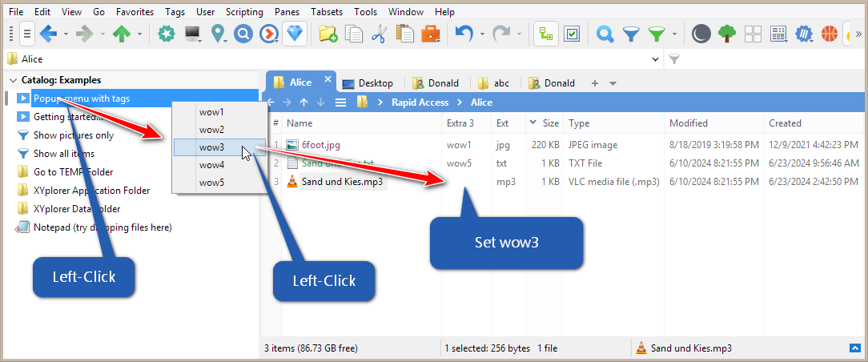Open the Tools menu
Image resolution: width=868 pixels, height=362 pixels.
pos(365,12)
